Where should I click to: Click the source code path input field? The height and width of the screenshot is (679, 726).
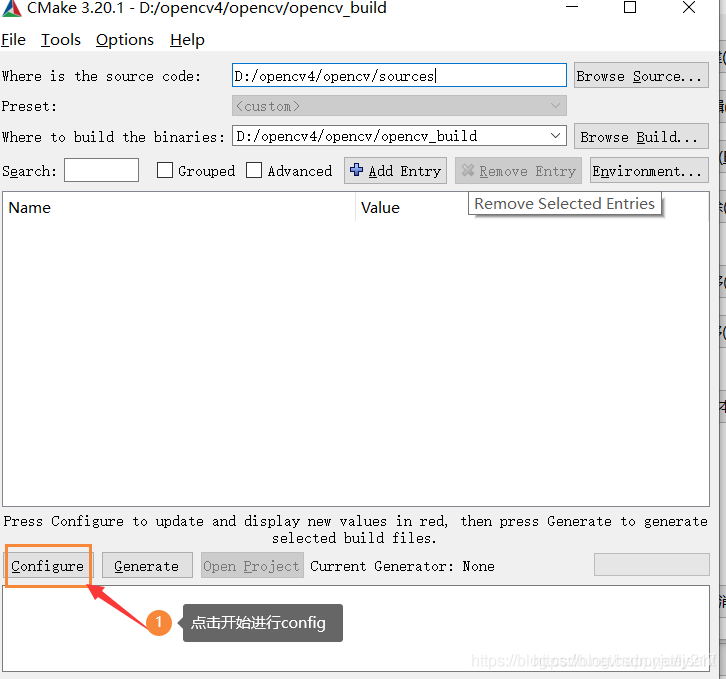pyautogui.click(x=399, y=75)
